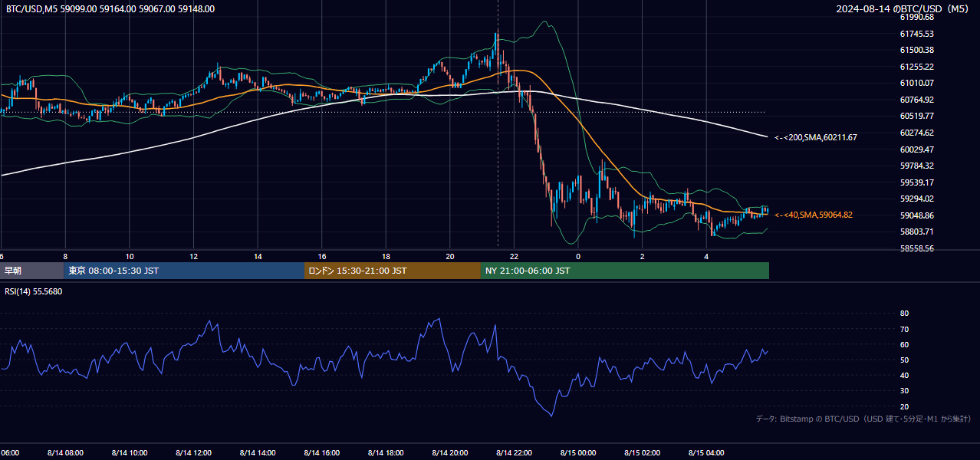Click hour 14 on the price chart time axis
Screen dimensions: 980x460
(258, 256)
